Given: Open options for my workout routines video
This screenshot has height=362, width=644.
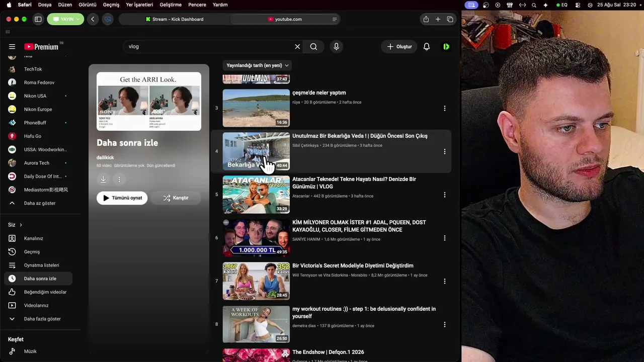Looking at the screenshot, I should (444, 324).
